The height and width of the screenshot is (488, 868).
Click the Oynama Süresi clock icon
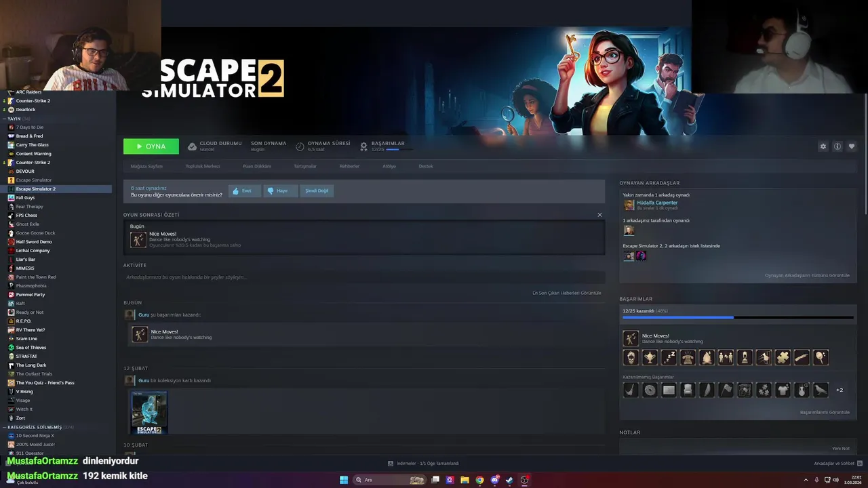coord(300,146)
